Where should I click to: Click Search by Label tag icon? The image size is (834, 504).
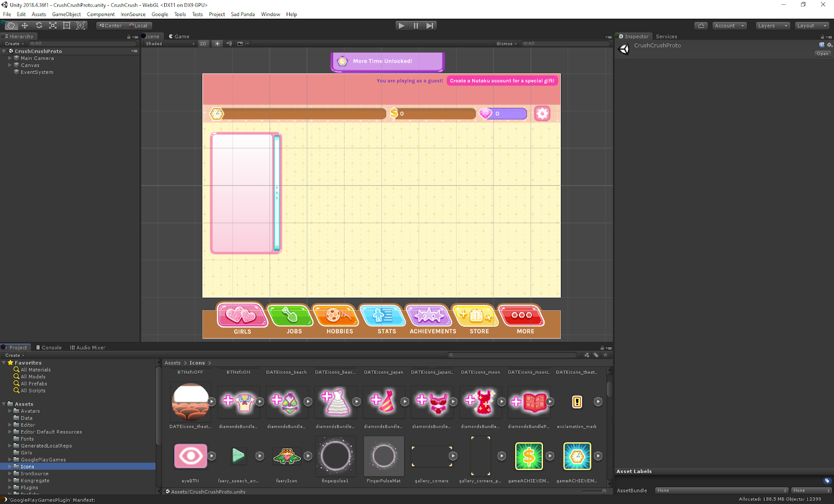pos(596,355)
